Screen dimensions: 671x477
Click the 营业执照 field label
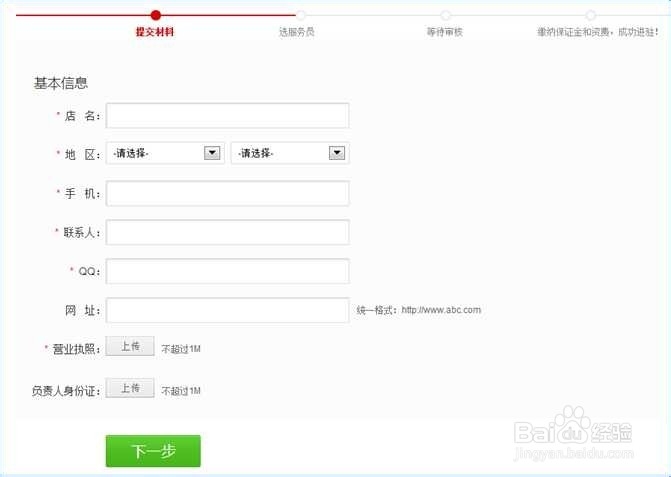pos(77,349)
